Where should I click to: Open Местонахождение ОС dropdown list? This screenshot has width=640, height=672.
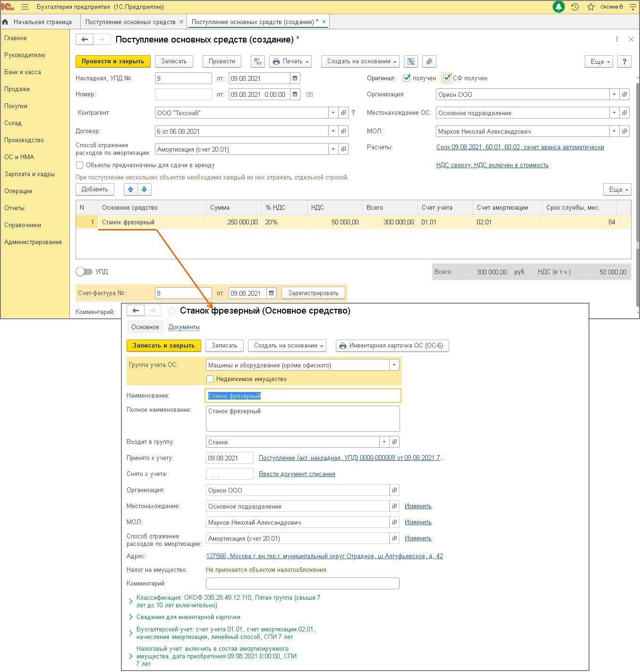[x=614, y=113]
